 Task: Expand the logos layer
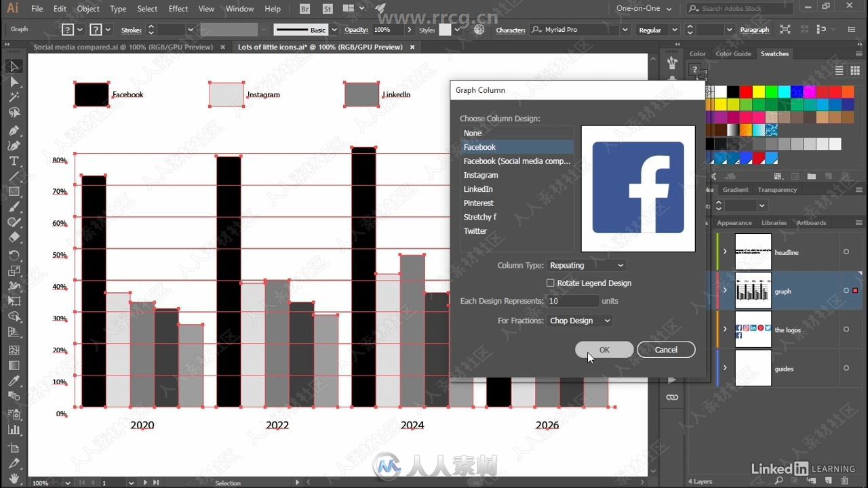pyautogui.click(x=725, y=329)
